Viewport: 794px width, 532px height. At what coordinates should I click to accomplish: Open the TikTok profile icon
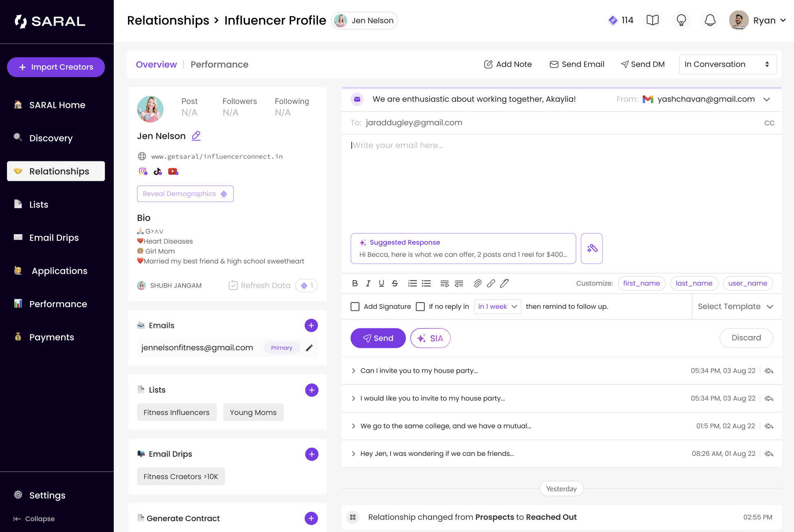(x=157, y=171)
